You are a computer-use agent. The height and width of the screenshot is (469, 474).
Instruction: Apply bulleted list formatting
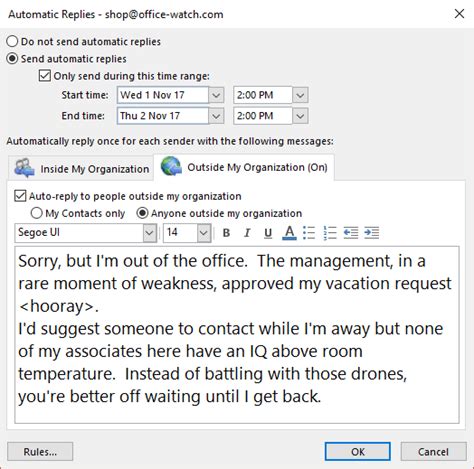309,233
